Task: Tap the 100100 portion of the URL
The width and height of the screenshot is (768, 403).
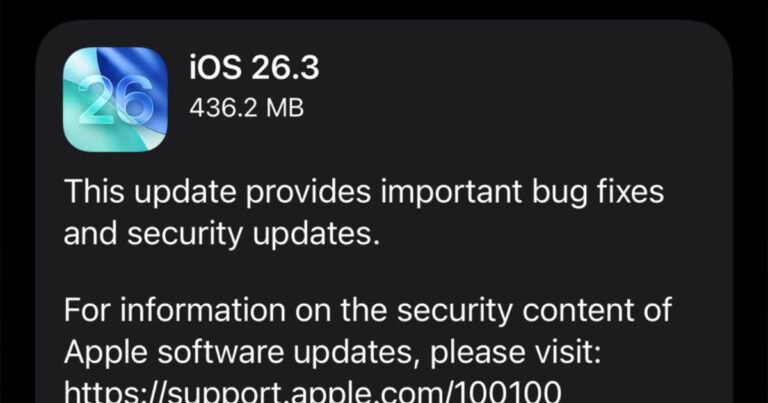Action: tap(508, 391)
